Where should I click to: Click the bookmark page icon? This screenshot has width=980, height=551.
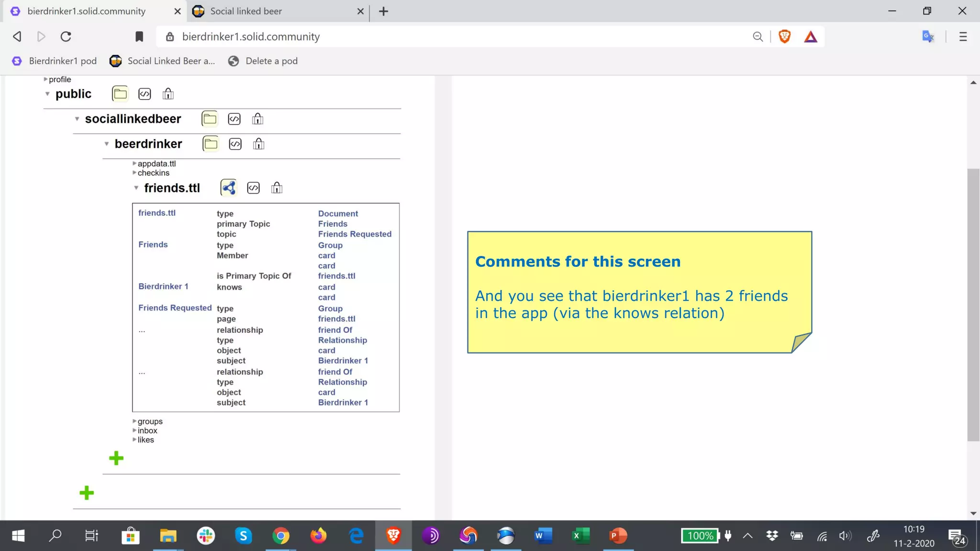coord(139,37)
